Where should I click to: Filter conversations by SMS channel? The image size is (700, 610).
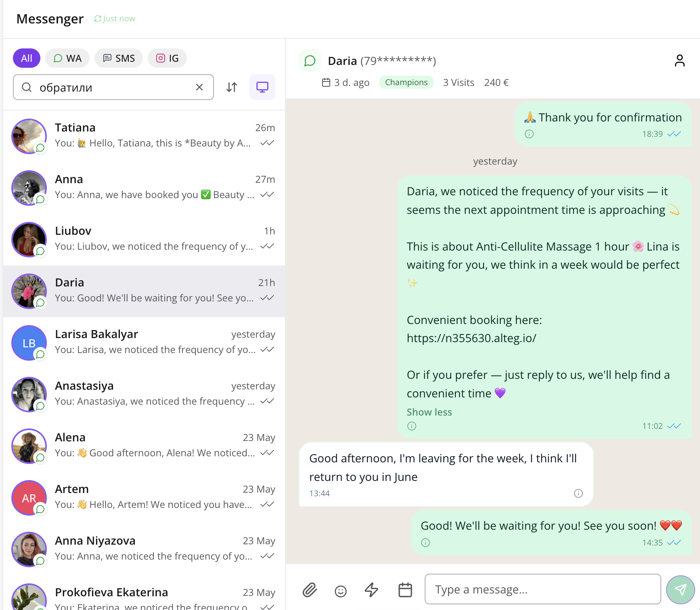pyautogui.click(x=119, y=58)
